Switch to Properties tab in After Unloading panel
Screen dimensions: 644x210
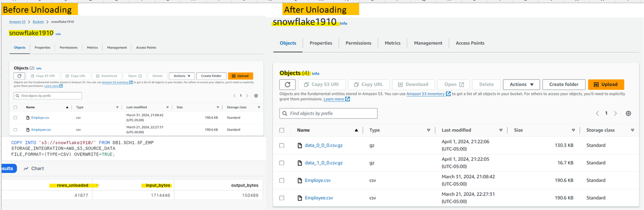[321, 43]
